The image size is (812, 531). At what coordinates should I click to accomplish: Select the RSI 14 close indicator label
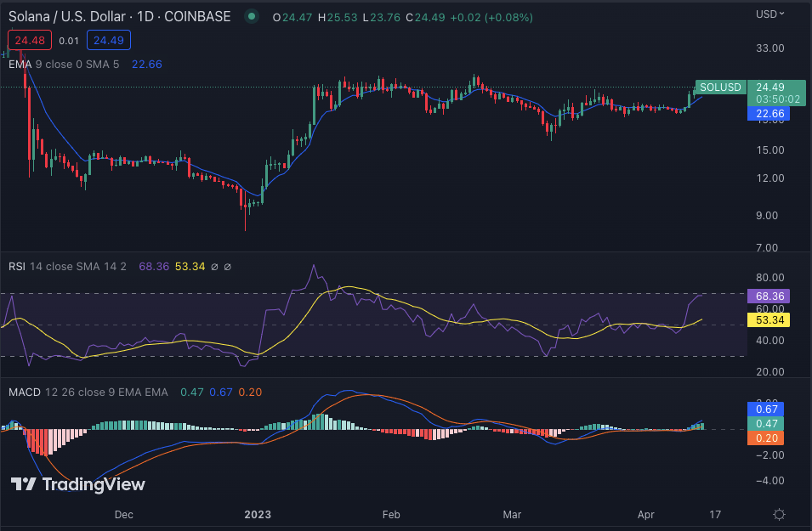coord(67,267)
